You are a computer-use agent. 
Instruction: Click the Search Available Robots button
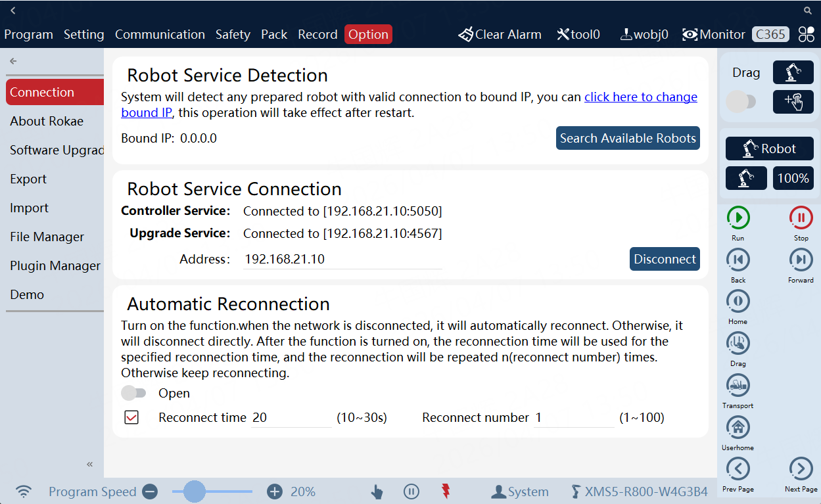click(x=628, y=138)
